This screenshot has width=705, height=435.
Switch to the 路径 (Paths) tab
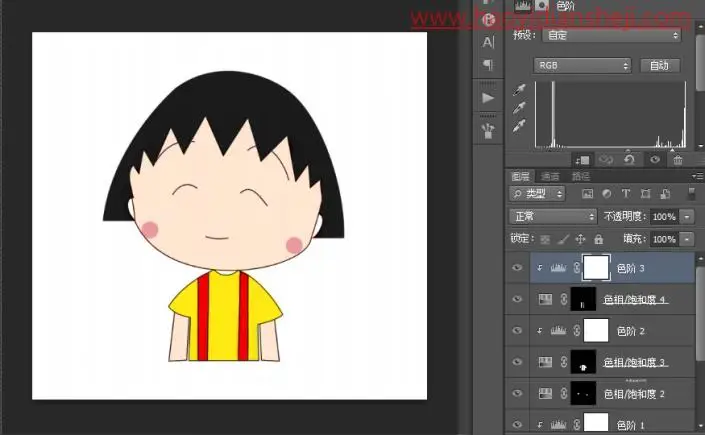click(580, 176)
